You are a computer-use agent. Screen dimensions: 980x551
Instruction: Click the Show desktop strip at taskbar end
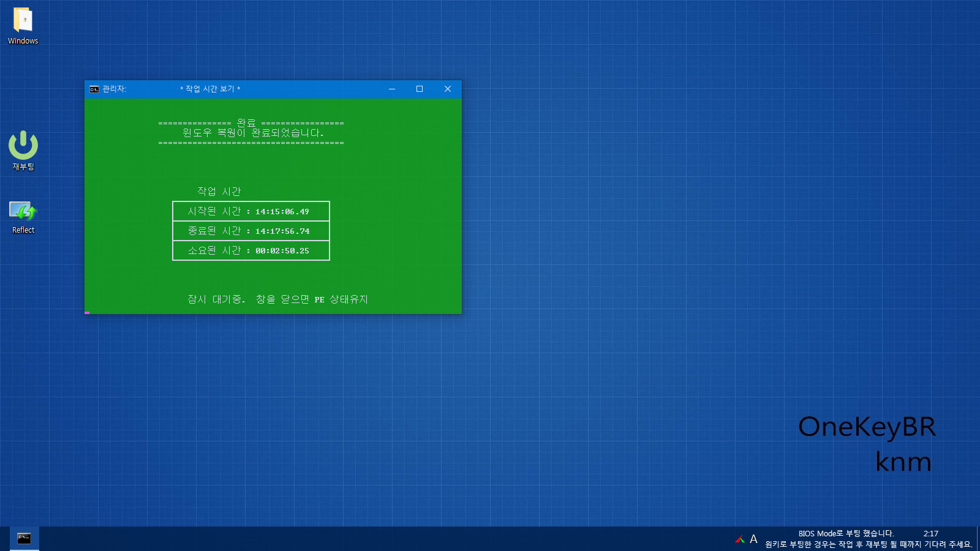coord(978,539)
